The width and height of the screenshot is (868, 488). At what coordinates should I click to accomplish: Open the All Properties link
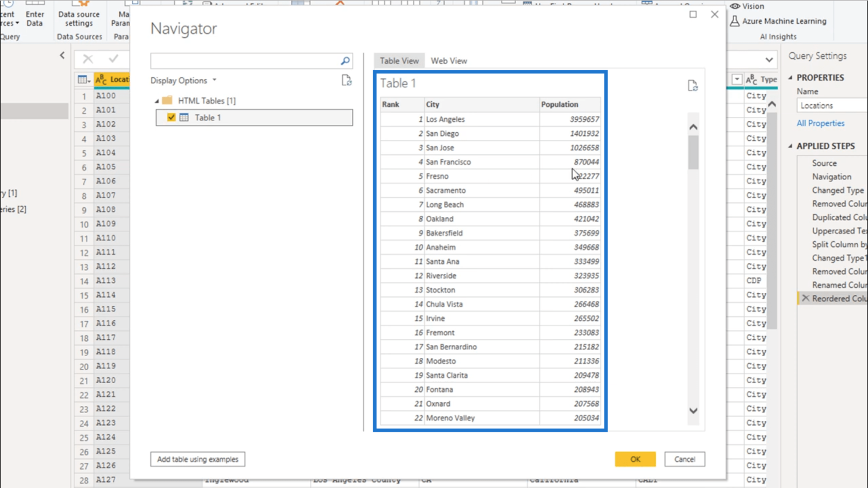click(820, 123)
